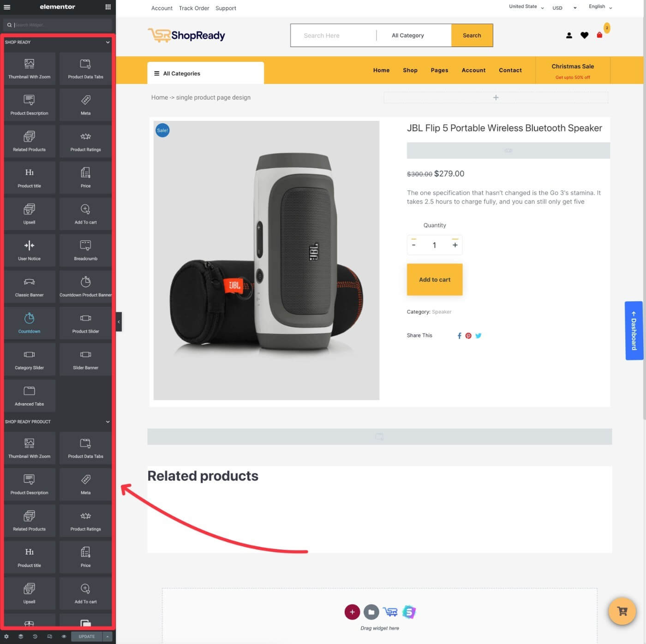Select the Upsell widget in Shop Ready section
Viewport: 646px width, 644px height.
(x=30, y=214)
